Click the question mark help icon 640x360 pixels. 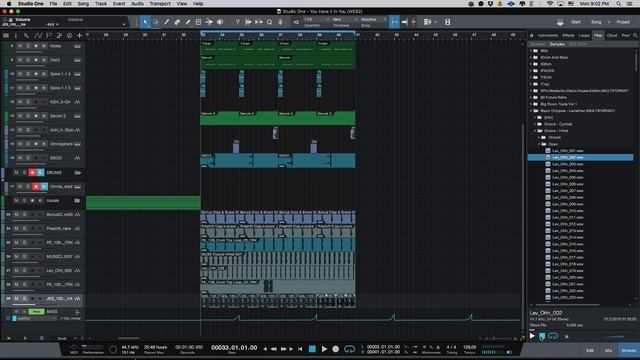click(x=237, y=22)
